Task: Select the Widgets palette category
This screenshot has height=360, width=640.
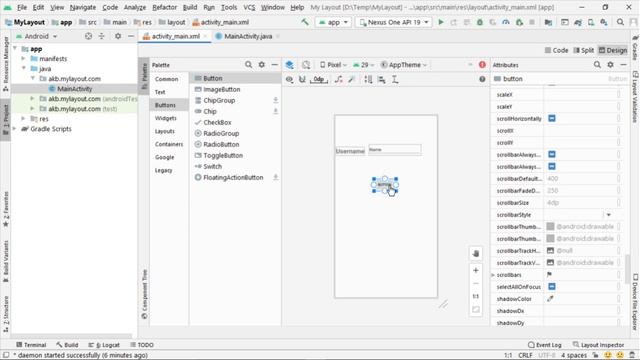Action: point(166,118)
